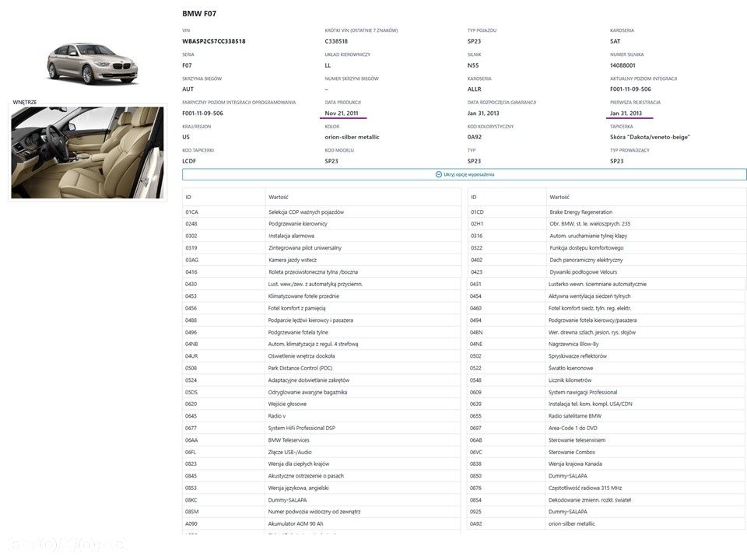Select engine value N55
The width and height of the screenshot is (747, 560).
coord(473,65)
